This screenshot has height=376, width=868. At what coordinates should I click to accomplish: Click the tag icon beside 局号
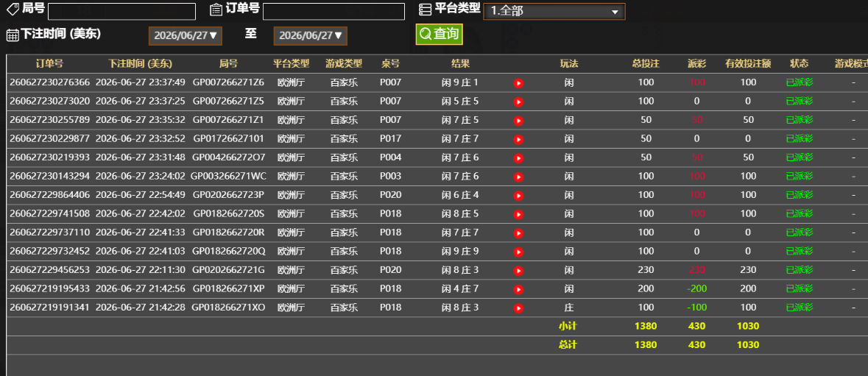[13, 8]
